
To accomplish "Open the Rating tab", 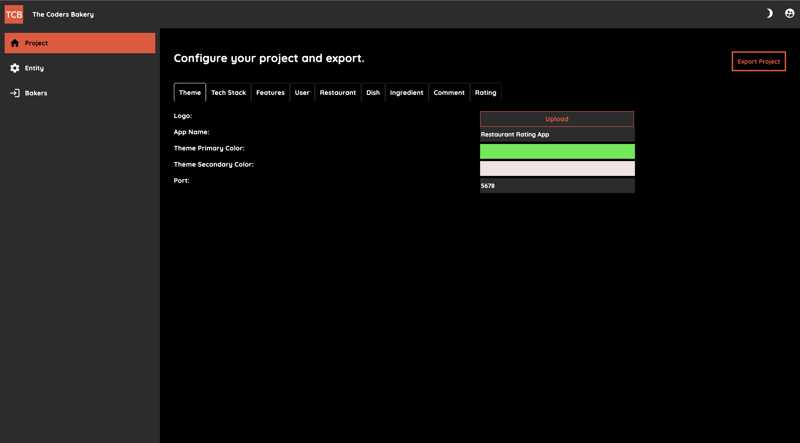I will pos(486,92).
